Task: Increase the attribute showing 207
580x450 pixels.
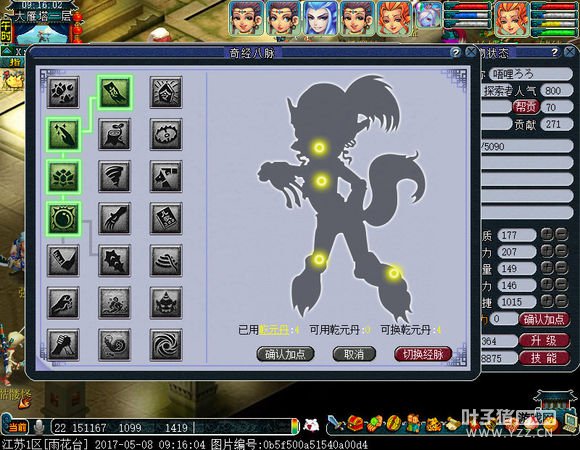Action: click(x=547, y=251)
